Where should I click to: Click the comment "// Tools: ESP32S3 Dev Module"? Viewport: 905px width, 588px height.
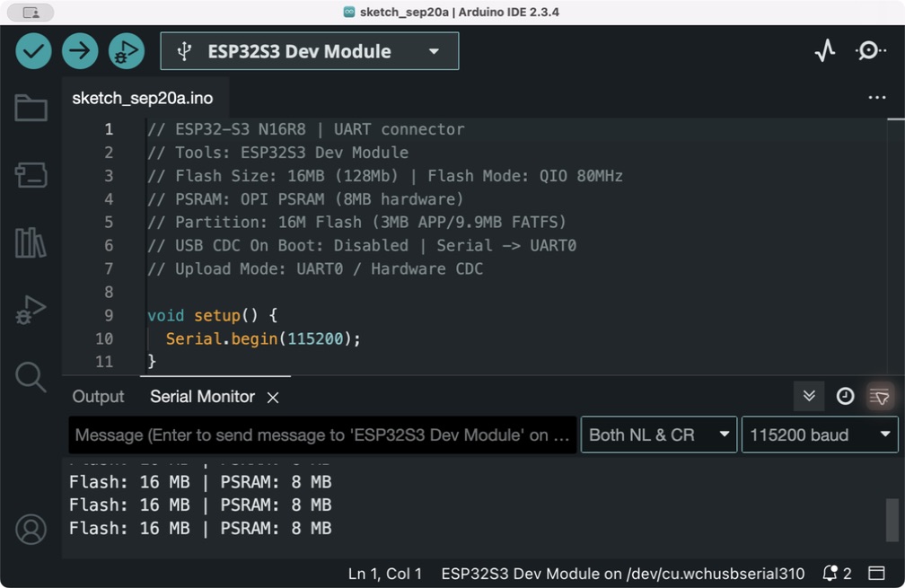coord(277,153)
